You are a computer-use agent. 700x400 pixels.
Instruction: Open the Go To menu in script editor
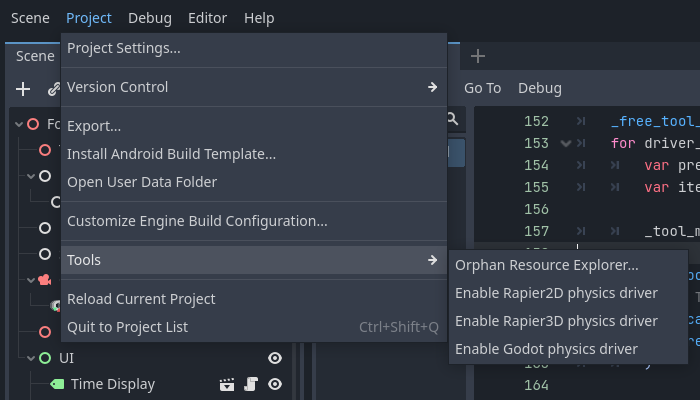tap(483, 88)
